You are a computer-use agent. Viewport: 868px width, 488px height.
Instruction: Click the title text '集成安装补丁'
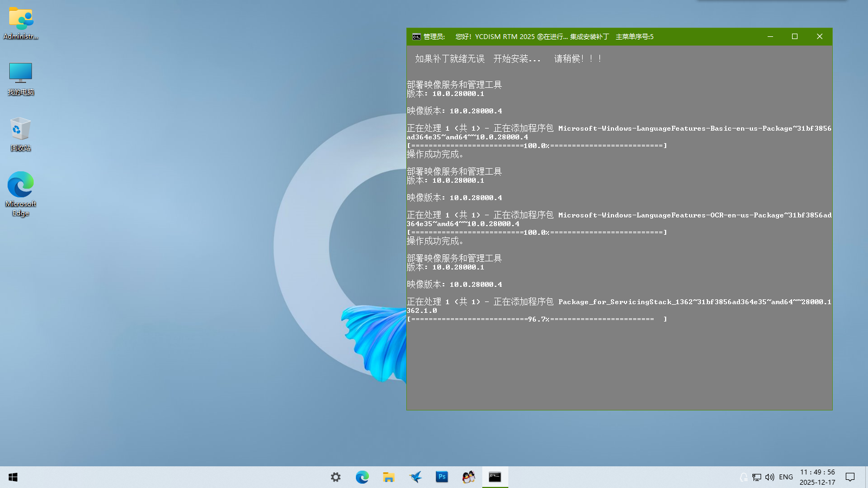click(589, 37)
